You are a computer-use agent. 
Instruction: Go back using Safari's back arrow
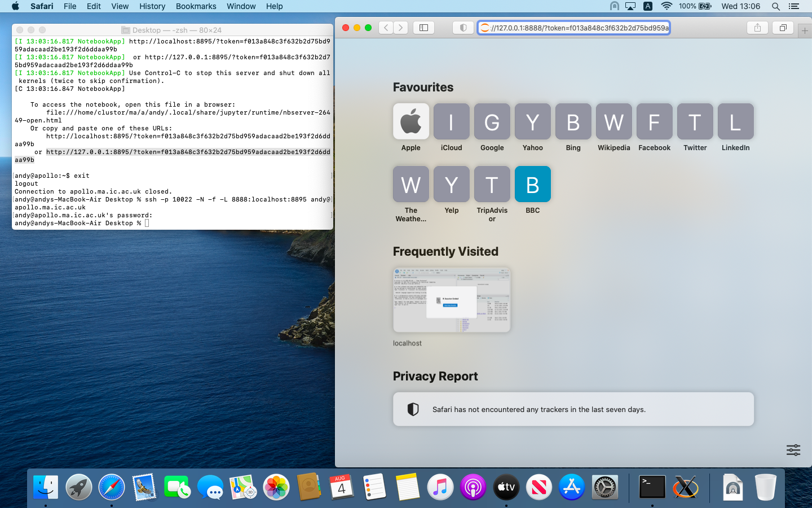[x=386, y=28]
